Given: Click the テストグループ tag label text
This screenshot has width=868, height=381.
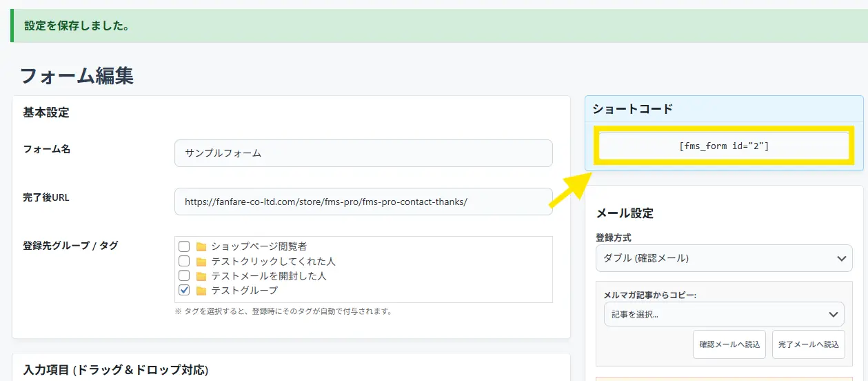Looking at the screenshot, I should [x=245, y=291].
